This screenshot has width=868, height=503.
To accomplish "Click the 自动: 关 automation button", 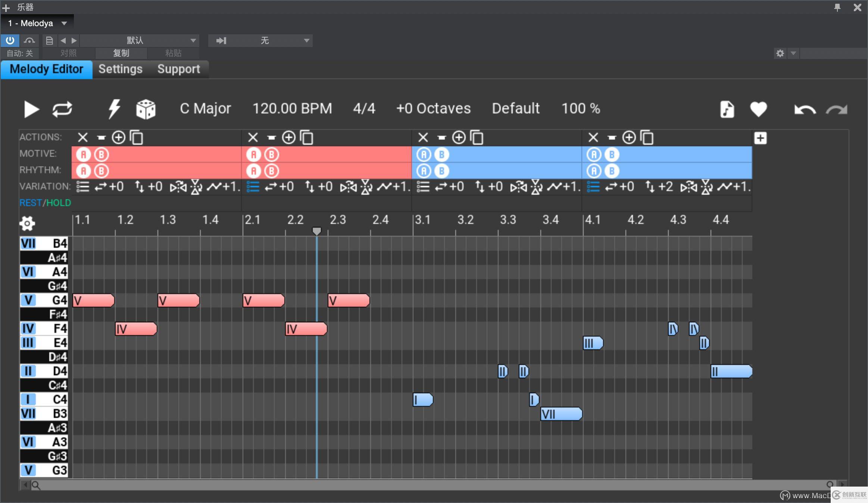I will 20,53.
